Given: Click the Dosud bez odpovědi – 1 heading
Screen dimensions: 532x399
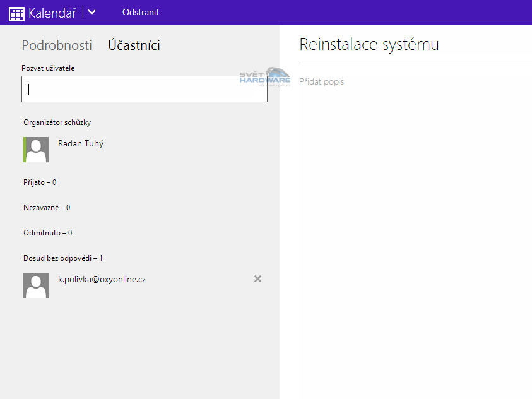Looking at the screenshot, I should 63,258.
